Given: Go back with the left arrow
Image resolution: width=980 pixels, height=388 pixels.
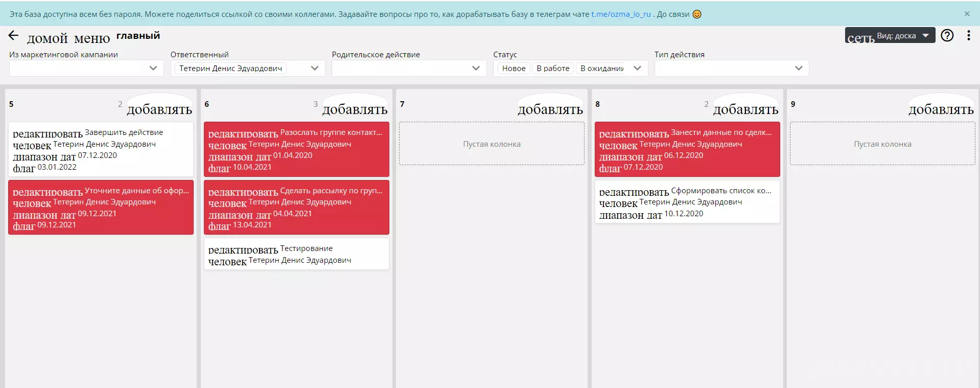Looking at the screenshot, I should coord(13,36).
